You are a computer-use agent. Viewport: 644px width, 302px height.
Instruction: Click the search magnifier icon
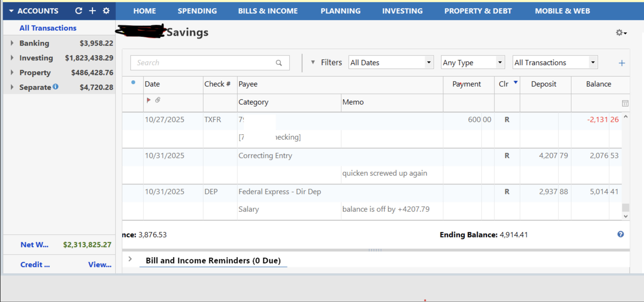coord(279,63)
